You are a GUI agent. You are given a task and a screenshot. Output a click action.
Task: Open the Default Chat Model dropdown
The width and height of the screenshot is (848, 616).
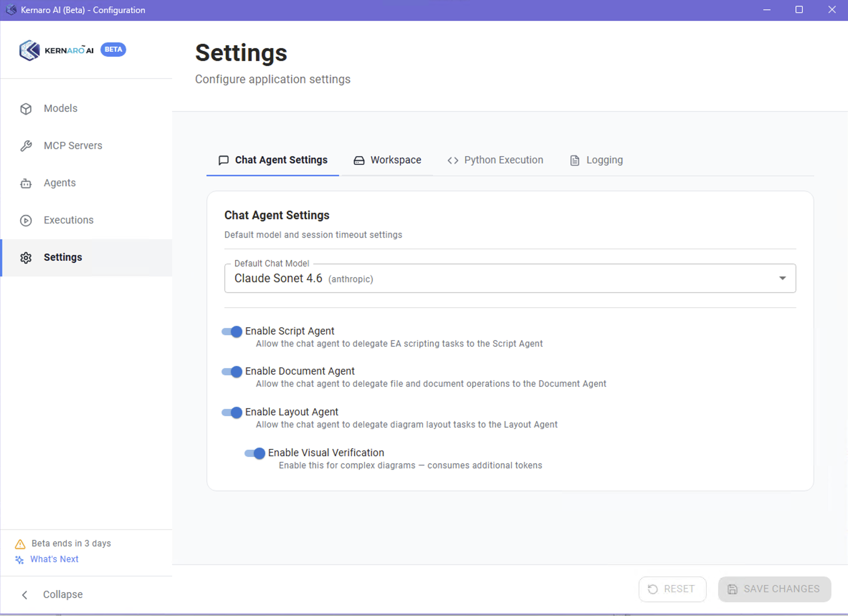coord(510,278)
